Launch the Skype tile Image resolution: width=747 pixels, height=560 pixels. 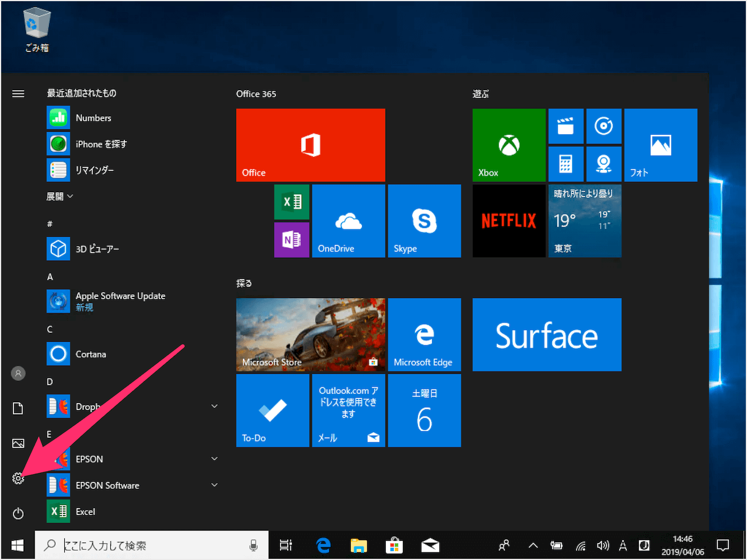coord(424,221)
